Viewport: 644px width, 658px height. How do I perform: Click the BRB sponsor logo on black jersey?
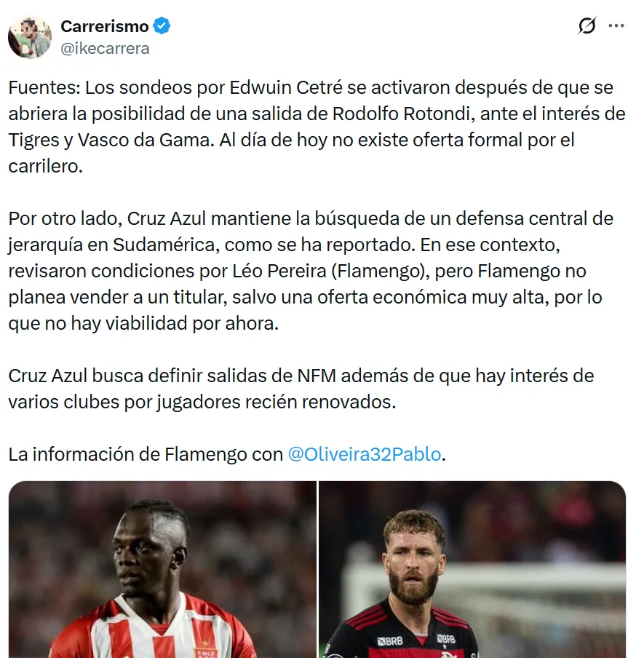pyautogui.click(x=390, y=641)
